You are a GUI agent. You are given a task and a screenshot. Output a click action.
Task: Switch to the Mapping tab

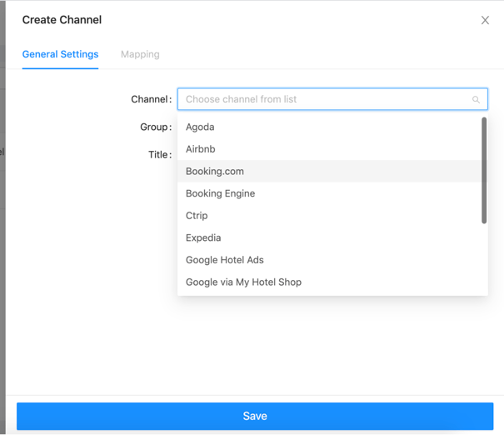140,54
